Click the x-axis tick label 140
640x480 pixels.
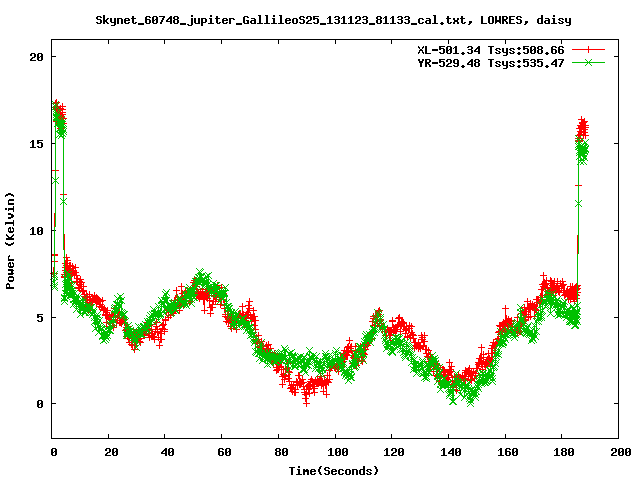click(451, 452)
